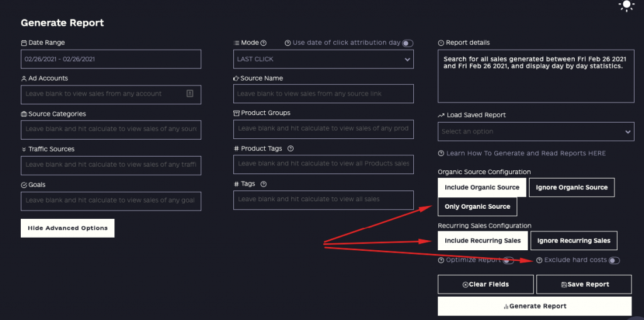The width and height of the screenshot is (644, 320).
Task: Toggle the Optimize Report switch
Action: coord(508,260)
